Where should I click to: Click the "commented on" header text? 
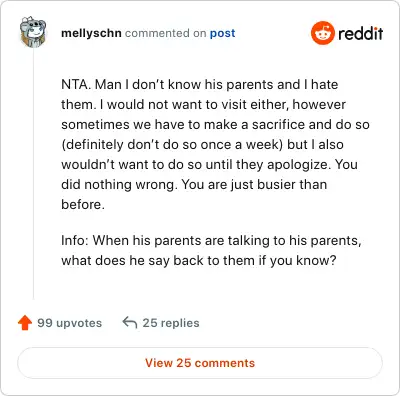165,33
